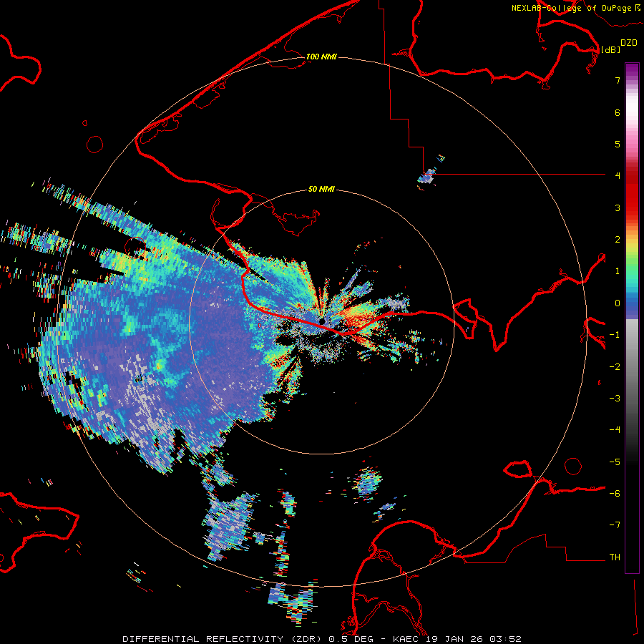Screen dimensions: 644x644
Task: Click the -2 value on the dB scale
Action: click(615, 367)
